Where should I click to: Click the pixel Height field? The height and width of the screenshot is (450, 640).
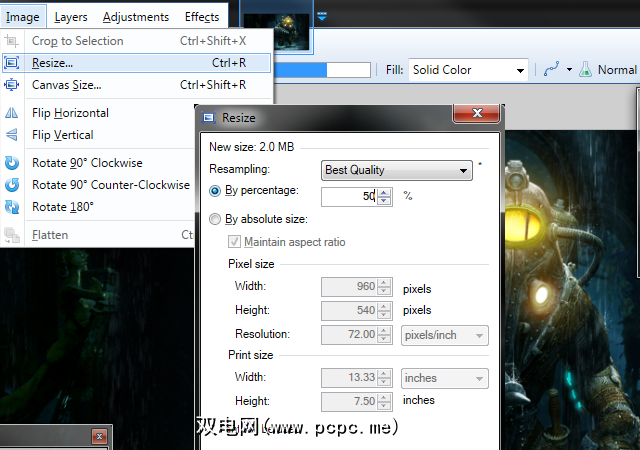point(349,311)
